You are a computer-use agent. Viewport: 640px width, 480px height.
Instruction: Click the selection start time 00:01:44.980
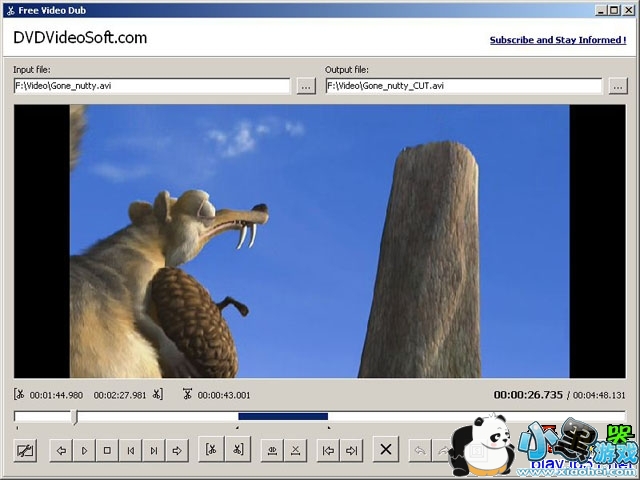pos(56,395)
